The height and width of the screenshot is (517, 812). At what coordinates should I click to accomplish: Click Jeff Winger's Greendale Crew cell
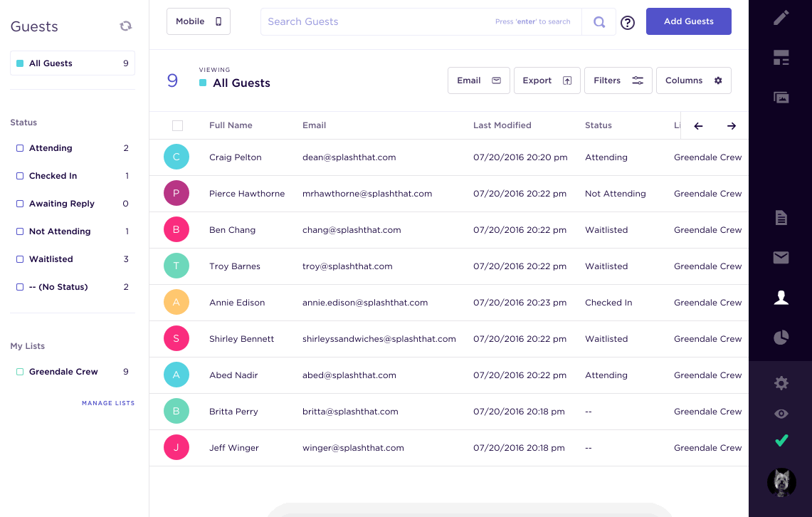[x=707, y=448]
